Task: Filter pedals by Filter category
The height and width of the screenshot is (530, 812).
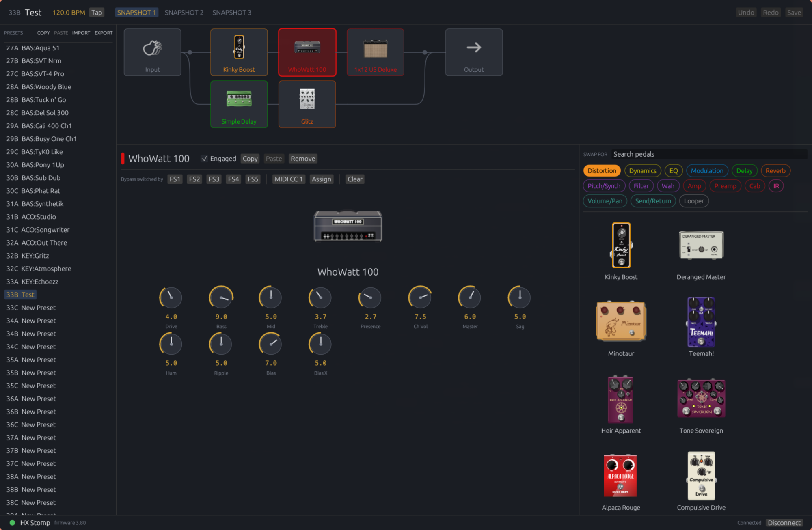Action: pyautogui.click(x=641, y=186)
